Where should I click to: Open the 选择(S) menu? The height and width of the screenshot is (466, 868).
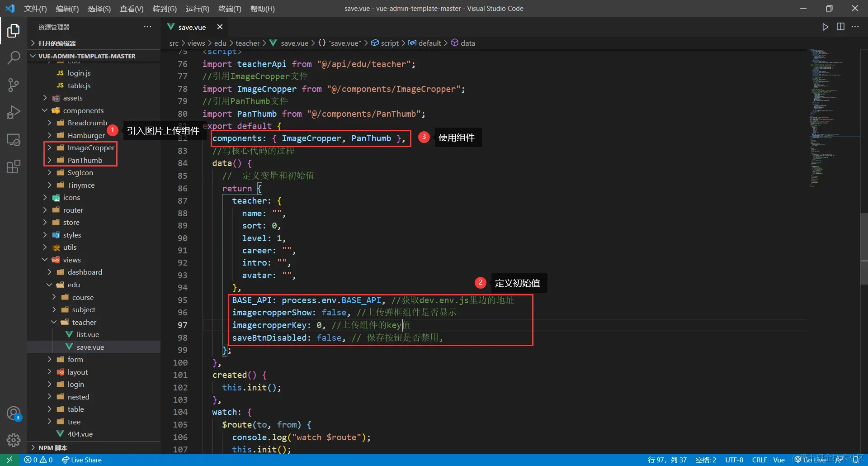(99, 9)
